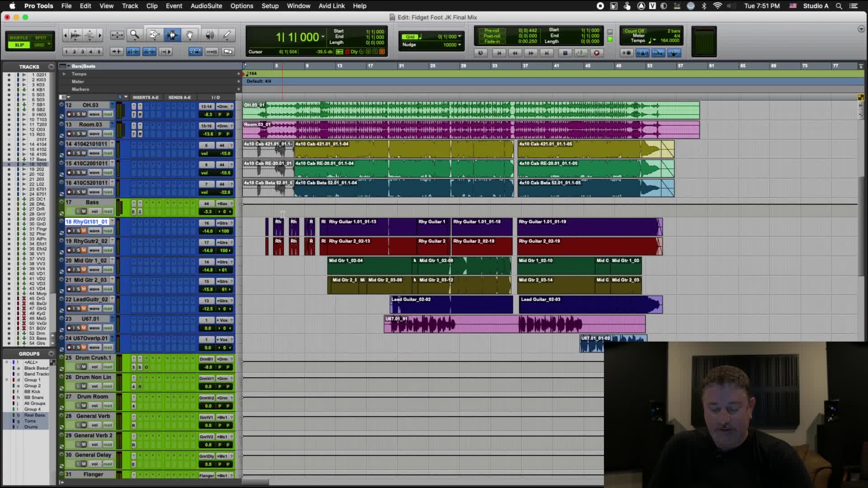Select the Trim tool
868x488 pixels.
point(154,35)
